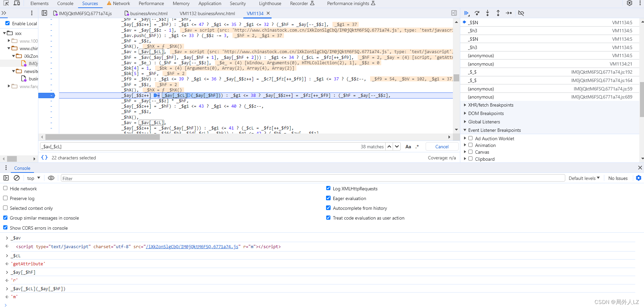
Task: Expand Animation event category
Action: 465,145
